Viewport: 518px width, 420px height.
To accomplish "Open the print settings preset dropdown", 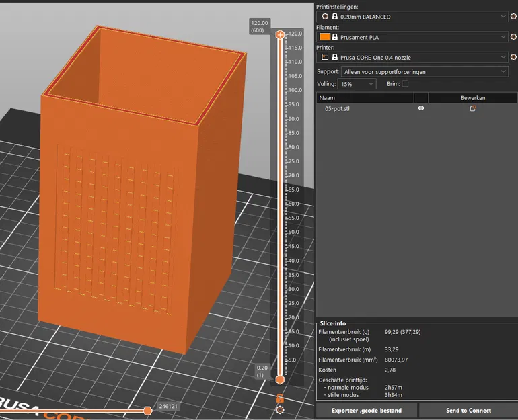I will click(x=412, y=17).
